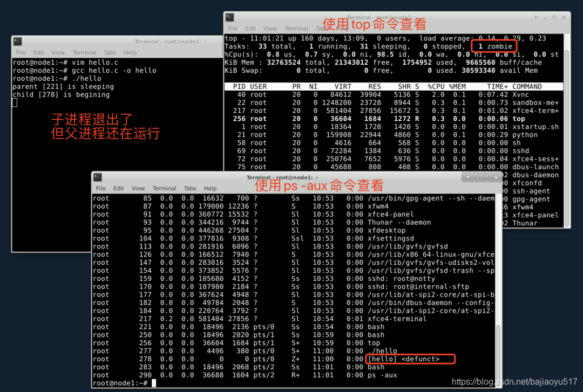Screen dimensions: 583x392
Task: Open Help menu in hello.c terminal window
Action: (x=130, y=52)
